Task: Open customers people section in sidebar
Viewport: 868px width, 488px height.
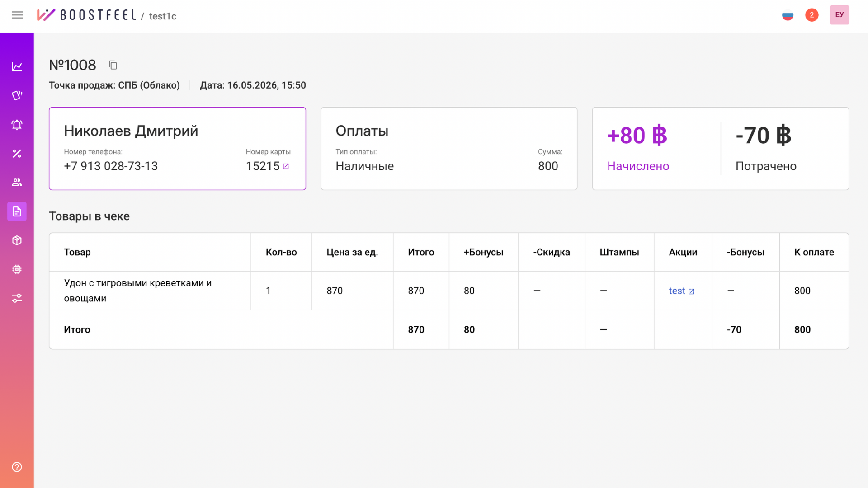Action: click(x=17, y=183)
